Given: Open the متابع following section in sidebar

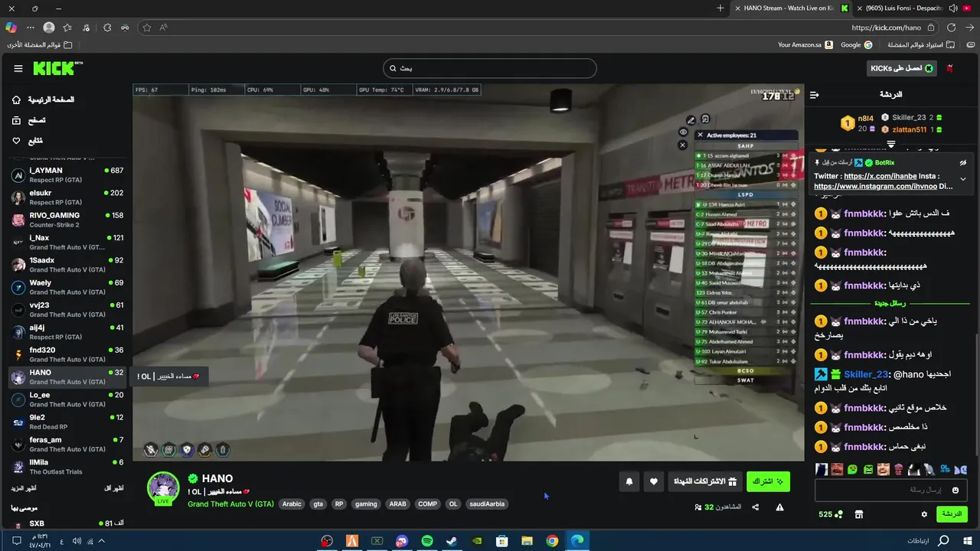Looking at the screenshot, I should 28,141.
